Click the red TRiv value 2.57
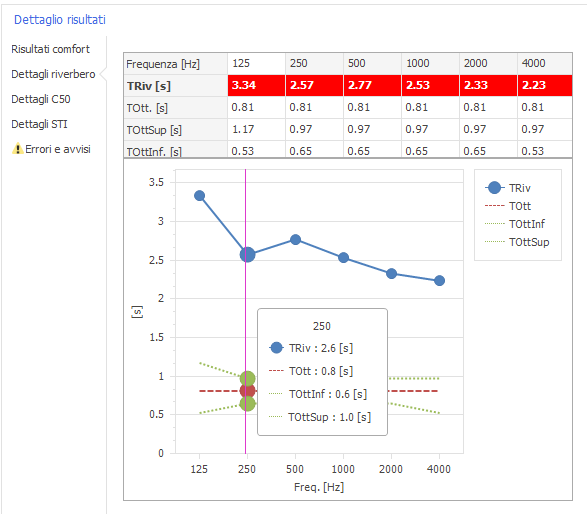587x514 pixels. point(314,85)
